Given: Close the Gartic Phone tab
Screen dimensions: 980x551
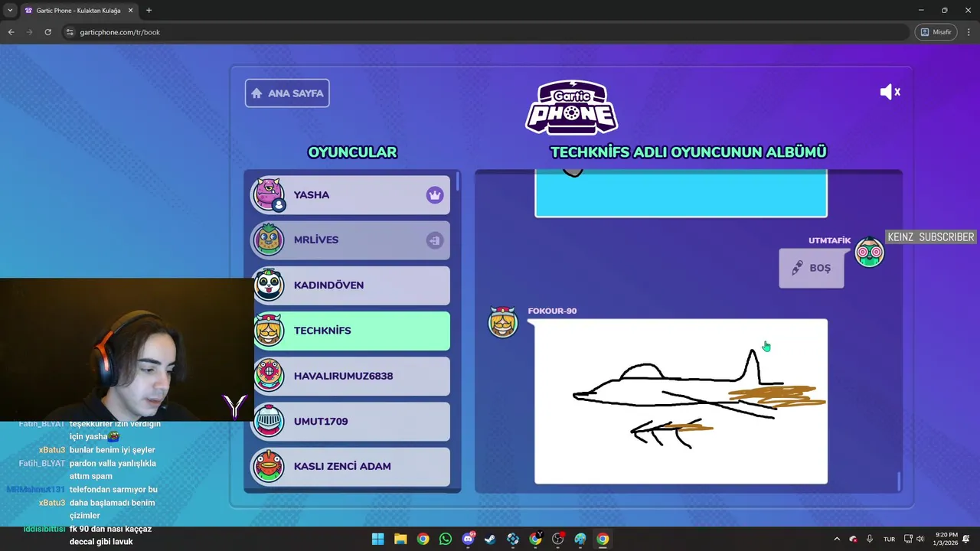Looking at the screenshot, I should [130, 11].
